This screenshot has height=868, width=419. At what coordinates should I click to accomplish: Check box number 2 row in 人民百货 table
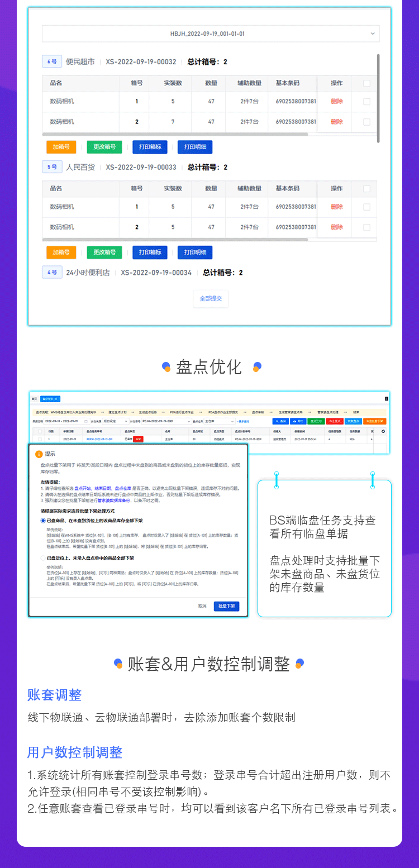366,227
